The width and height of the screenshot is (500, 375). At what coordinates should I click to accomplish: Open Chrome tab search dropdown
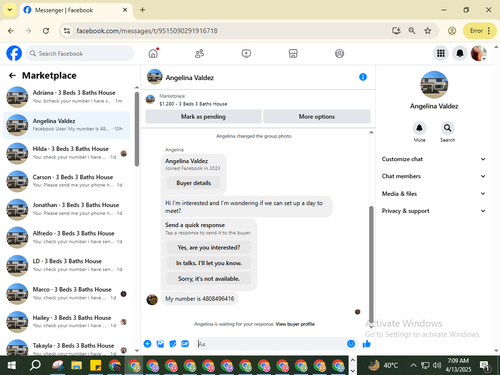coord(10,10)
